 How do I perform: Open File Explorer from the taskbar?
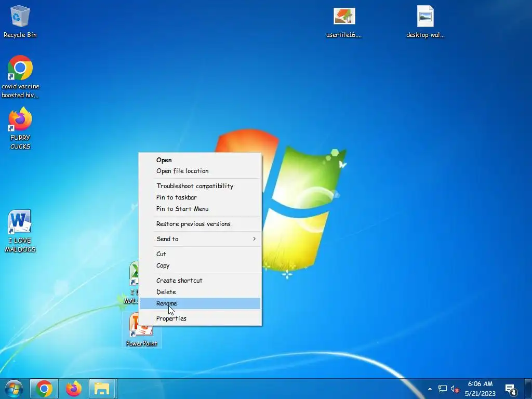click(102, 389)
